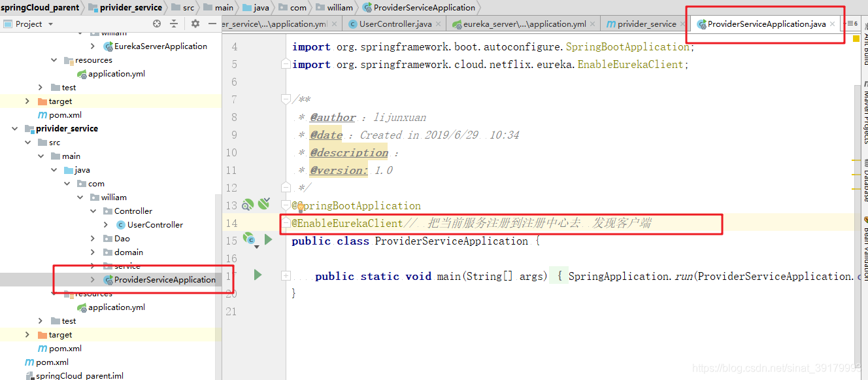The width and height of the screenshot is (868, 380).
Task: Collapse the src folder node
Action: point(27,142)
